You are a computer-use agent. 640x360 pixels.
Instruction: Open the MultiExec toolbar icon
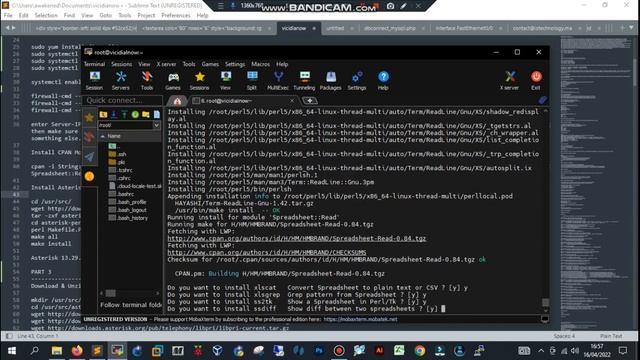pos(278,80)
